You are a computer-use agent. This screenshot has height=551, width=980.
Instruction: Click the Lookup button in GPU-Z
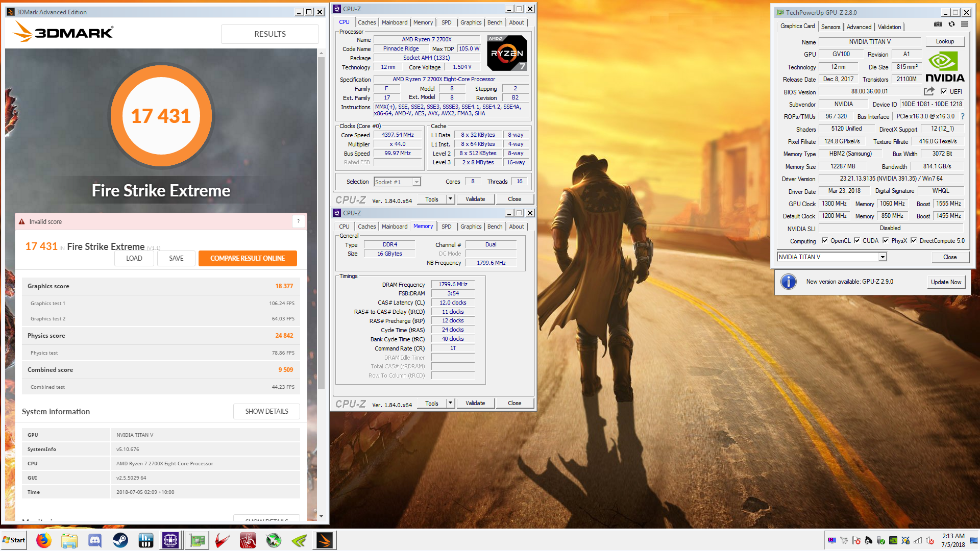945,41
